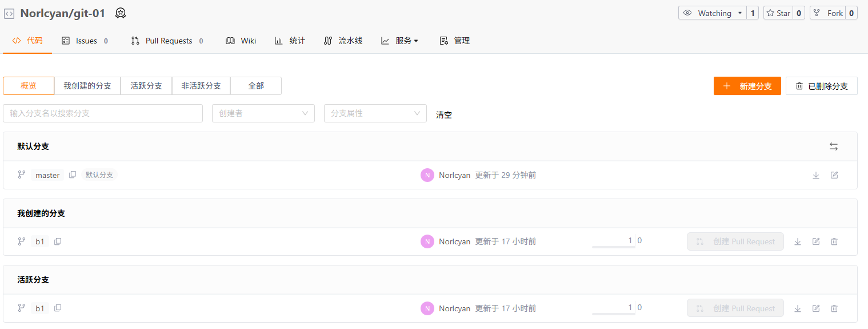The height and width of the screenshot is (329, 868).
Task: Click the badge icon next to repository name
Action: tap(121, 13)
